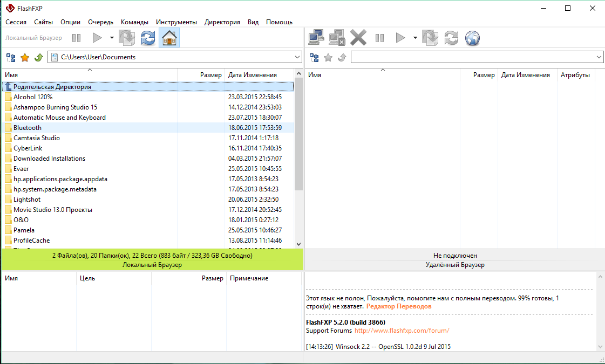
Task: Sort local list by Размер column
Action: (x=201, y=75)
